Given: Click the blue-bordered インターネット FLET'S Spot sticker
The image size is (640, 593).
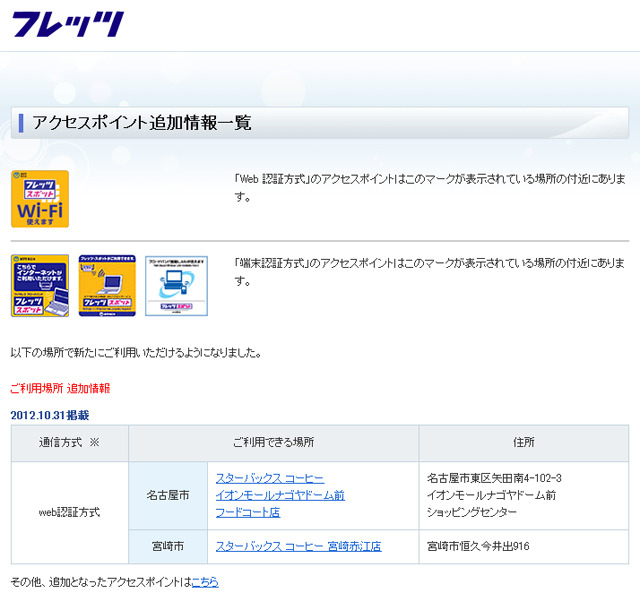Looking at the screenshot, I should point(40,285).
